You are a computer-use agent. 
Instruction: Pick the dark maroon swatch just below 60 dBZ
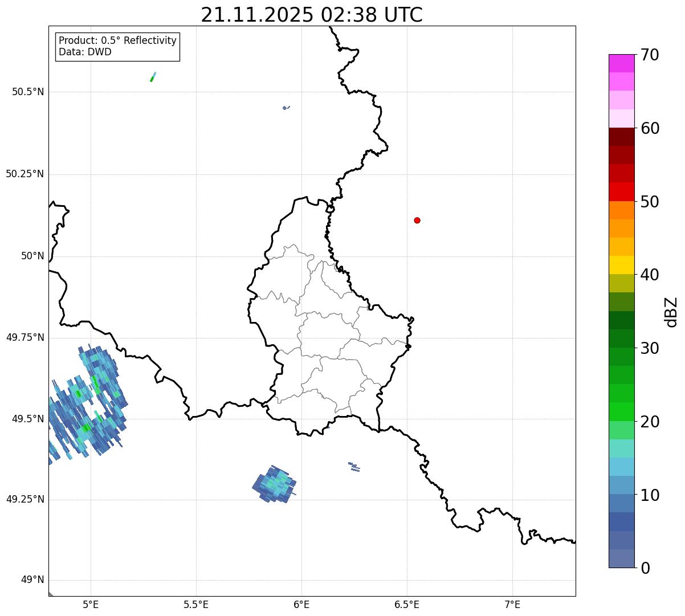pyautogui.click(x=621, y=137)
